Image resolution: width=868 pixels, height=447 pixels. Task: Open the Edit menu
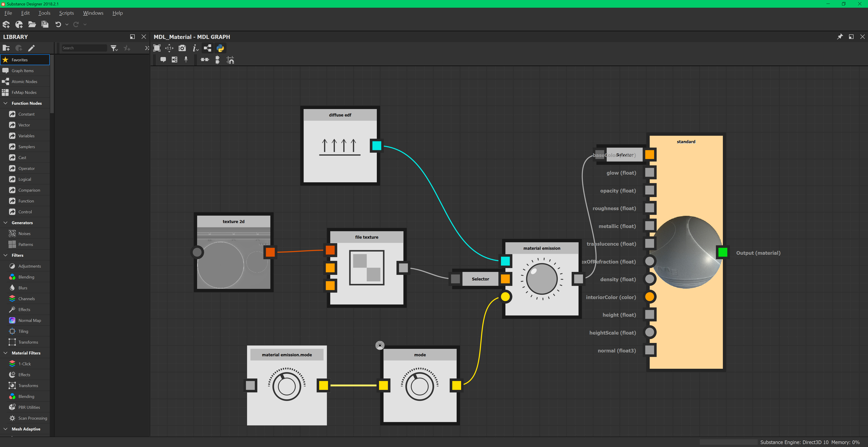click(x=25, y=13)
